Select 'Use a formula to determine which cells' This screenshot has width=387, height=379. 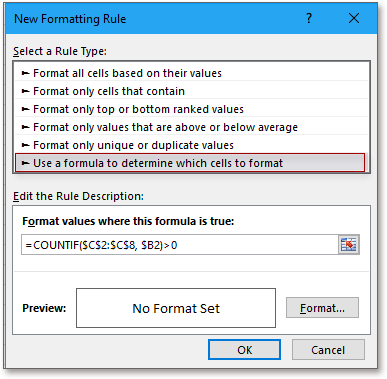(190, 163)
